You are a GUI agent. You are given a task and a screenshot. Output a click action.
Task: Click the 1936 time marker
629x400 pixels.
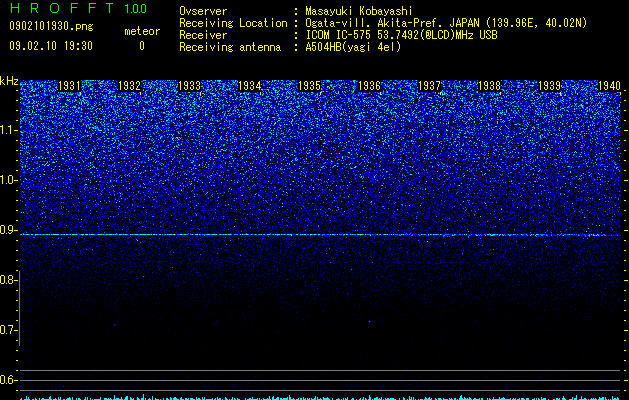[x=369, y=86]
